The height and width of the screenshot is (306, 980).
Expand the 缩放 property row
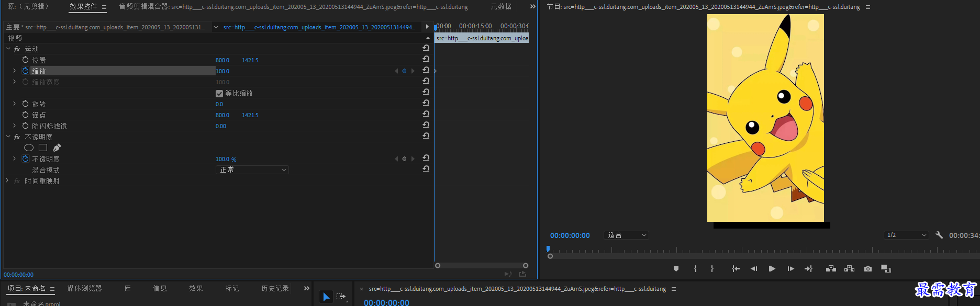tap(15, 71)
